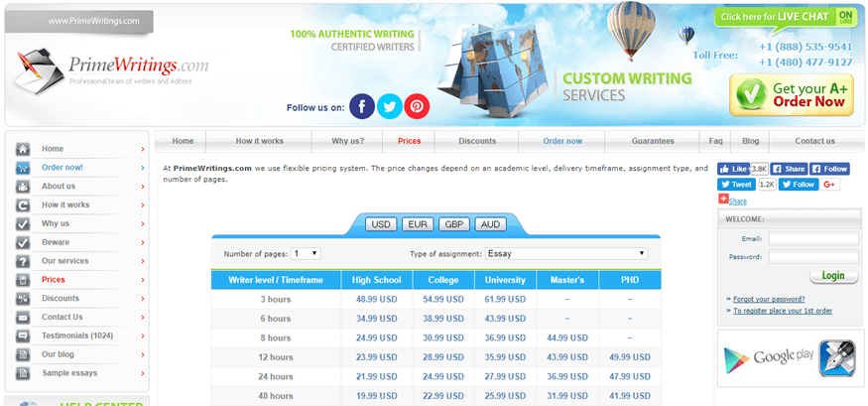This screenshot has height=406, width=868.
Task: Open Our services in the sidebar
Action: point(65,261)
